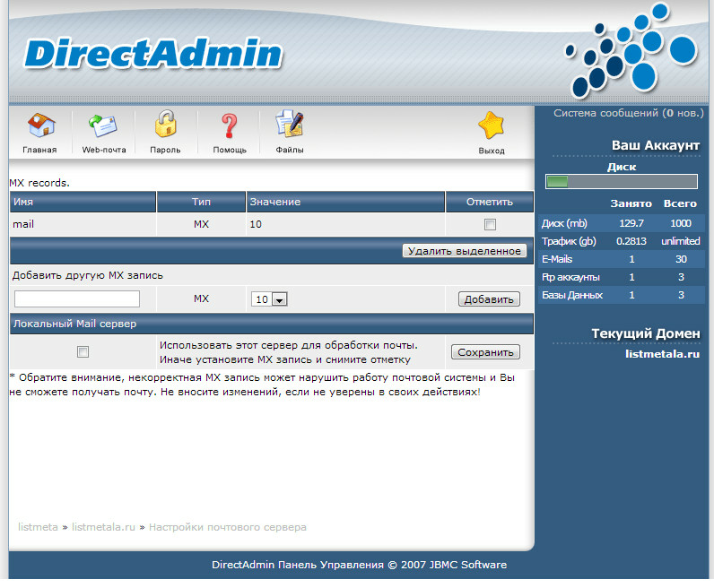The height and width of the screenshot is (588, 714).
Task: Click the 129.7 disk used value
Action: tap(631, 223)
